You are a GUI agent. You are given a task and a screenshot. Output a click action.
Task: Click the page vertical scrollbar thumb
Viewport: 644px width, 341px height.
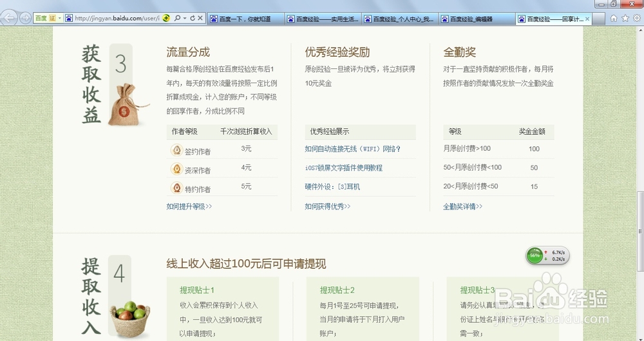tap(640, 231)
